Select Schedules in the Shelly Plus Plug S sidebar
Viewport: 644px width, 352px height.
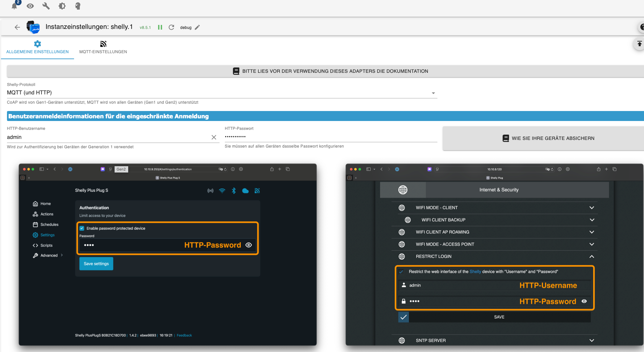[46, 225]
